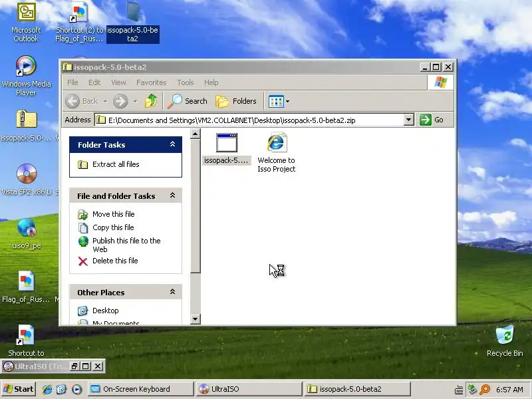Select the Microsoft Outlook desktop icon
This screenshot has height=399, width=532.
point(26,23)
